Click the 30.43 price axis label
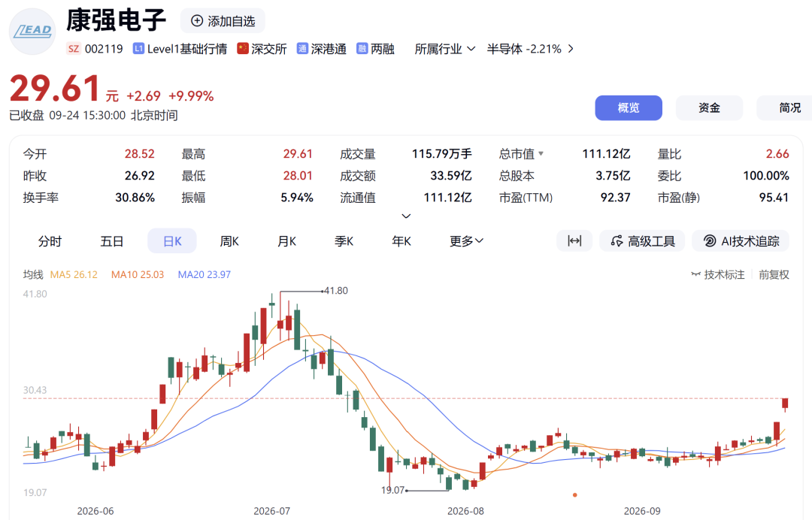Viewport: 812px width, 520px height. click(35, 390)
